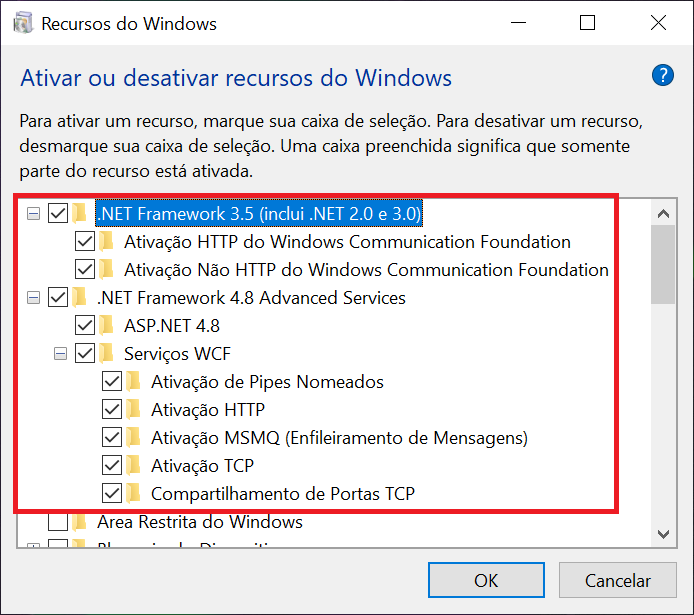
Task: Uncheck Ativação de Pipes Nomeados checkbox
Action: click(112, 381)
